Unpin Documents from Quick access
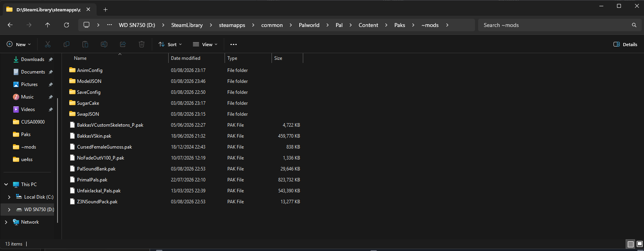 pos(50,72)
